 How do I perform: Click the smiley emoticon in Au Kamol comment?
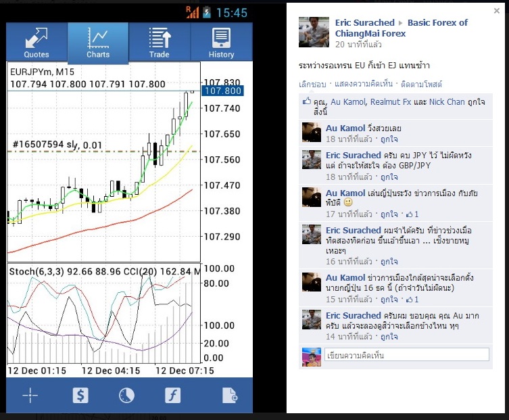[348, 202]
